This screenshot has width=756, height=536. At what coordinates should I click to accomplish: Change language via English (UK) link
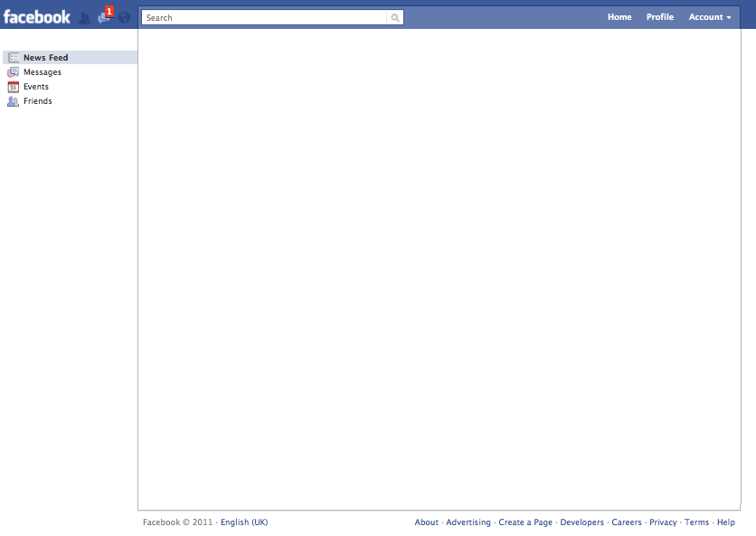coord(244,522)
